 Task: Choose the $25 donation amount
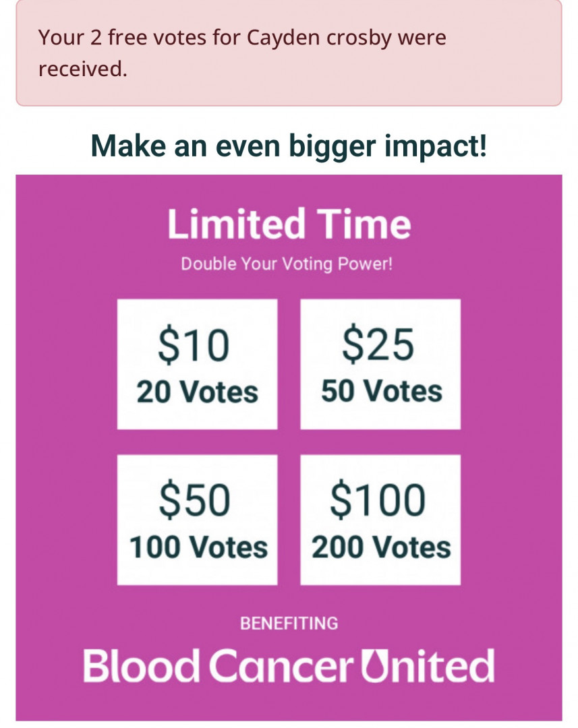point(378,344)
